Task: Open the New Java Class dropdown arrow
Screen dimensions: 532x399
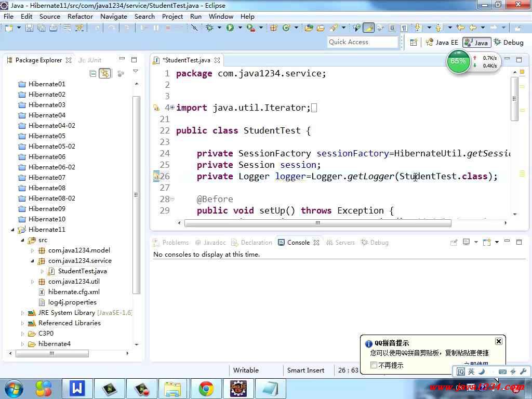Action: pos(296,28)
